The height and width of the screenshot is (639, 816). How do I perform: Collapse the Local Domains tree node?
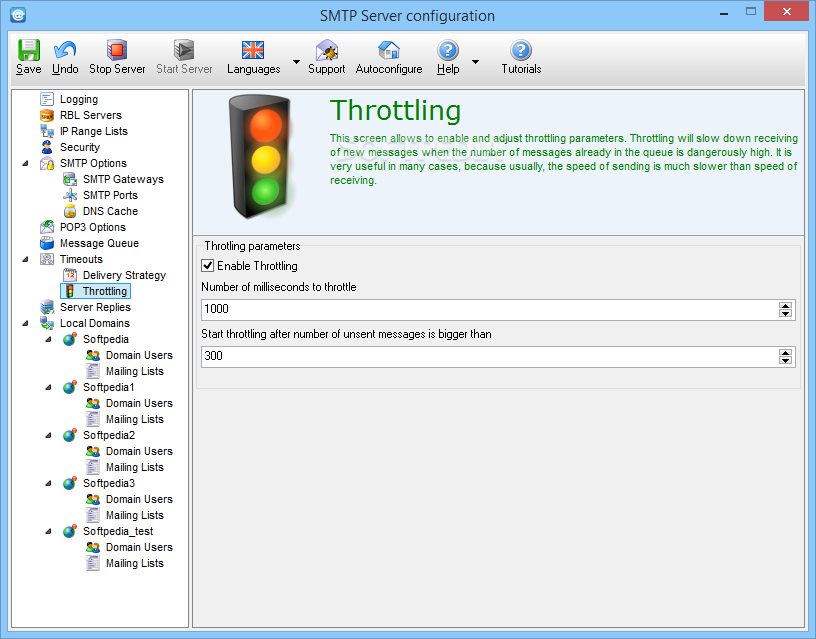tap(25, 323)
